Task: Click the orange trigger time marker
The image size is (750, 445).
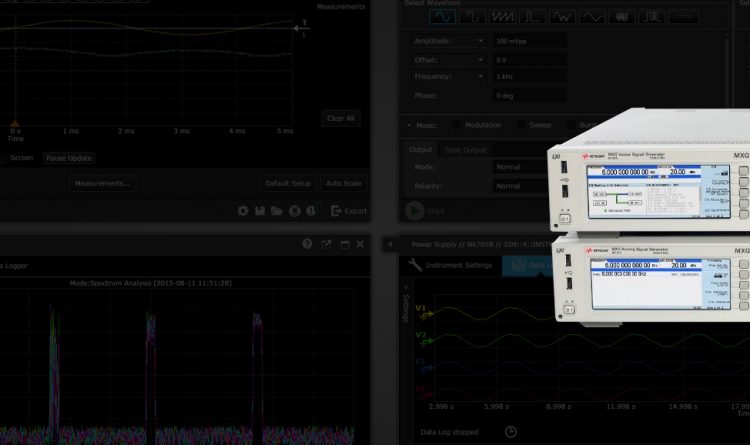Action: tap(15, 123)
